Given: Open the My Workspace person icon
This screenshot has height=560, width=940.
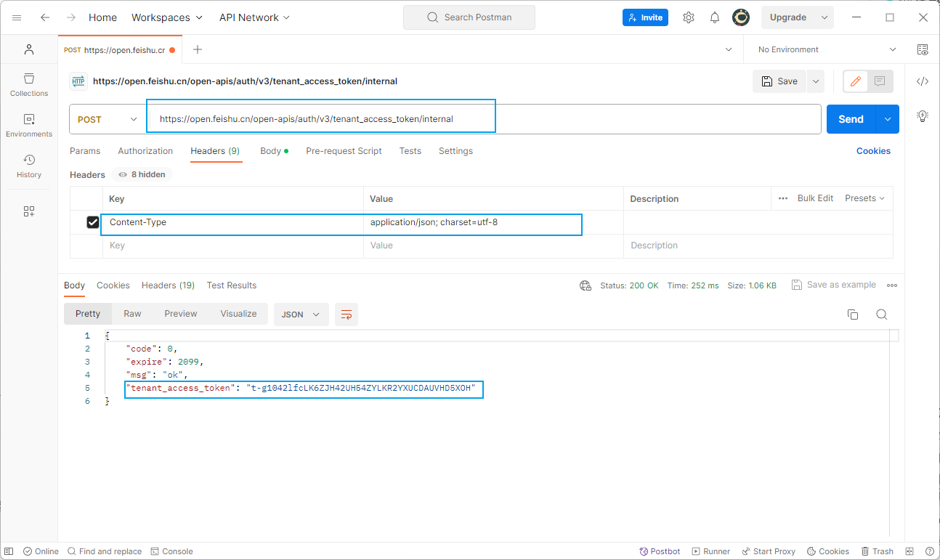Looking at the screenshot, I should click(29, 49).
